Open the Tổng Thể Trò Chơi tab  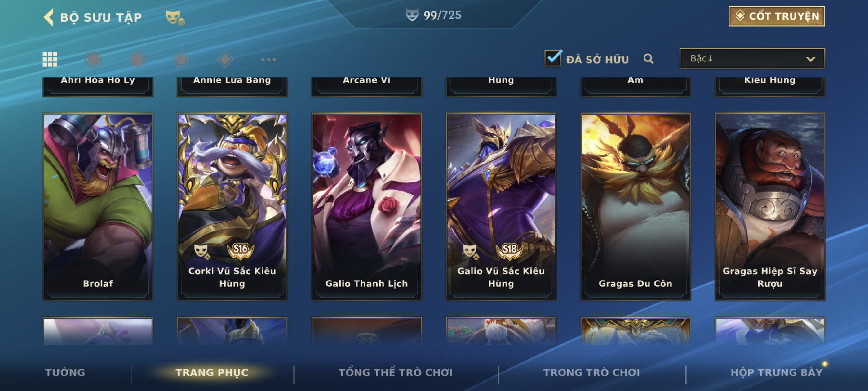click(396, 372)
